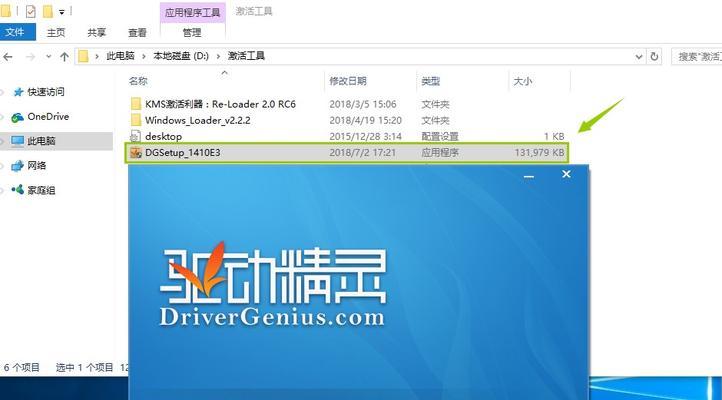The image size is (722, 400).
Task: Click the OneDrive cloud icon
Action: 17,117
